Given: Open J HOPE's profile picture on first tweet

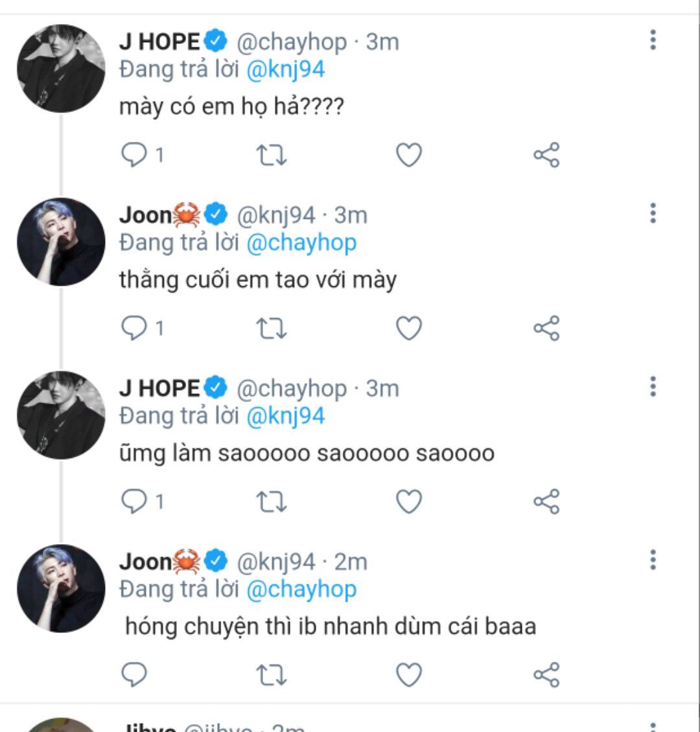Looking at the screenshot, I should (x=61, y=69).
